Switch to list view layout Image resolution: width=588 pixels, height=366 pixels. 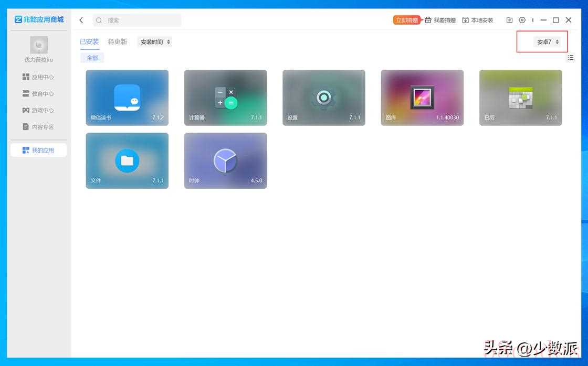(571, 58)
